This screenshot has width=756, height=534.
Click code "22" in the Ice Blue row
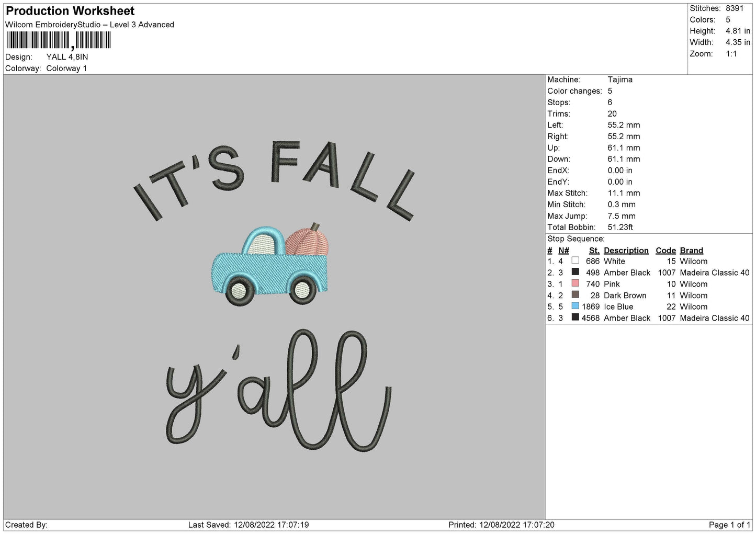tap(671, 307)
